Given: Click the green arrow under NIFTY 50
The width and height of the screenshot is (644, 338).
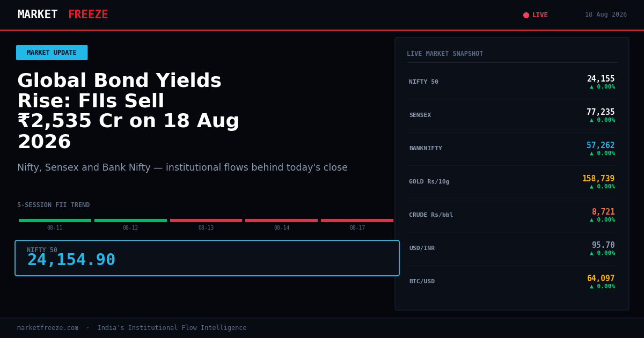Looking at the screenshot, I should pos(592,87).
